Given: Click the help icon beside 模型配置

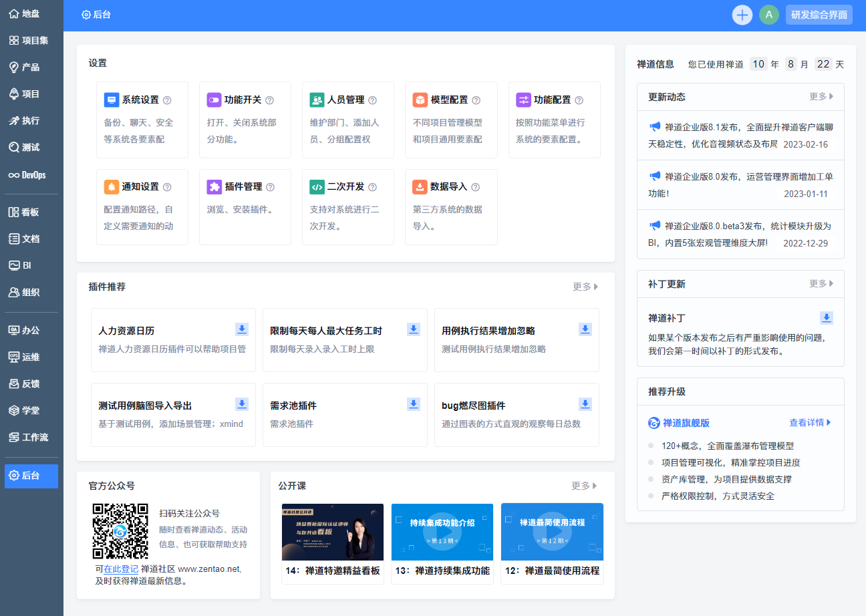Looking at the screenshot, I should pyautogui.click(x=476, y=100).
